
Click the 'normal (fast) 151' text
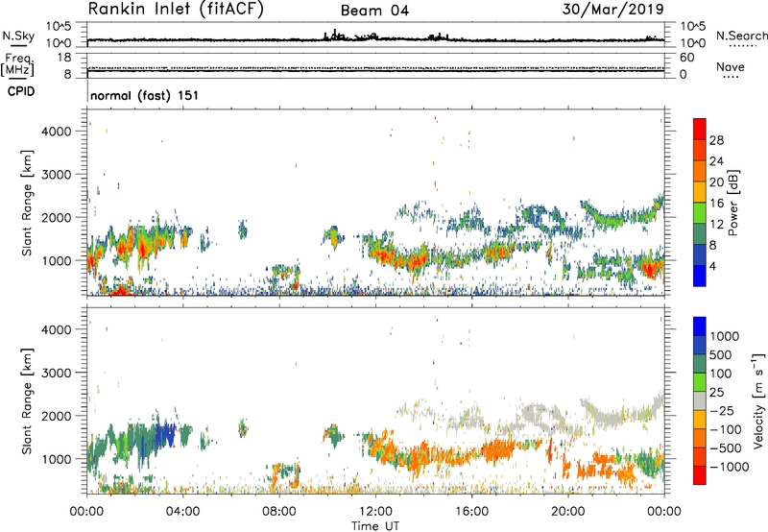145,95
